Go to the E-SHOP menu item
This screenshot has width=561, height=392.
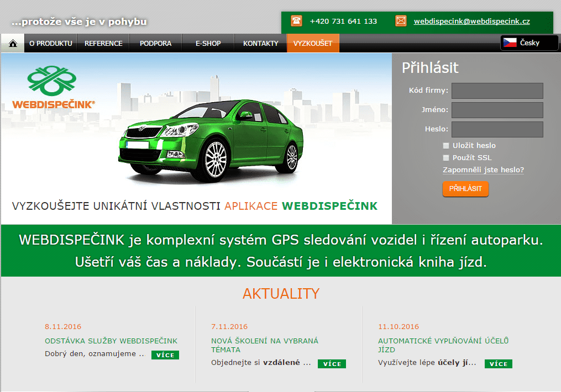(x=208, y=43)
